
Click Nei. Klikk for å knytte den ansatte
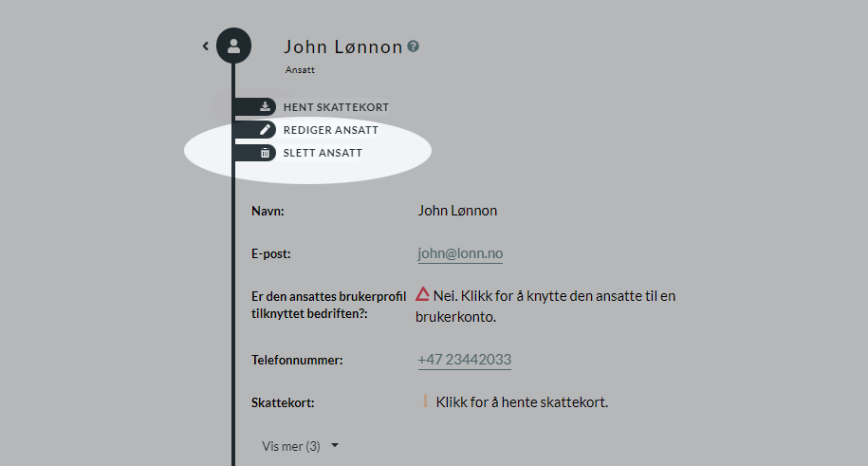[x=545, y=306]
